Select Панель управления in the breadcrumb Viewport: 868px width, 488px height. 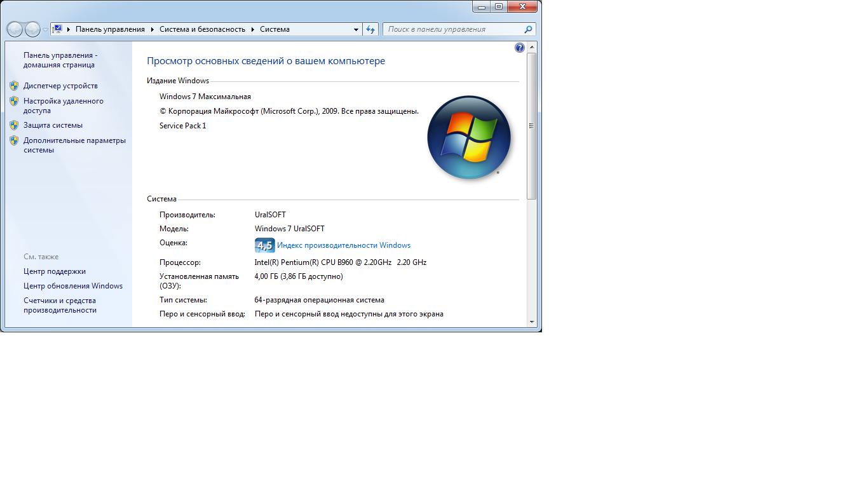pyautogui.click(x=110, y=29)
